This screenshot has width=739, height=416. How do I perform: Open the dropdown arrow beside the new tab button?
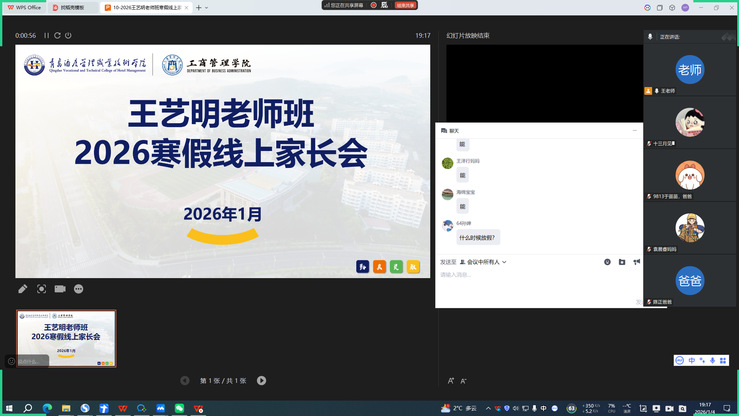[x=210, y=7]
